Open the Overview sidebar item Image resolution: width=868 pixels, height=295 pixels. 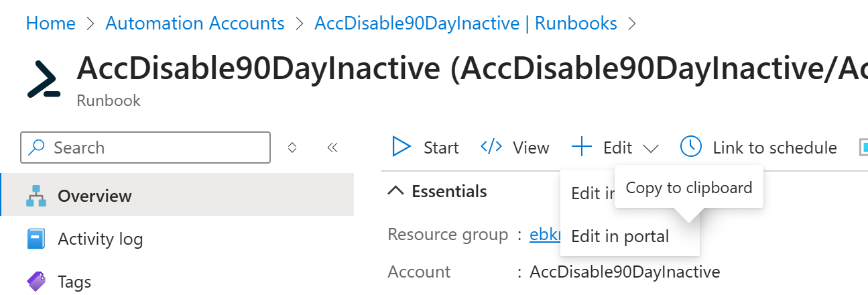pos(177,196)
